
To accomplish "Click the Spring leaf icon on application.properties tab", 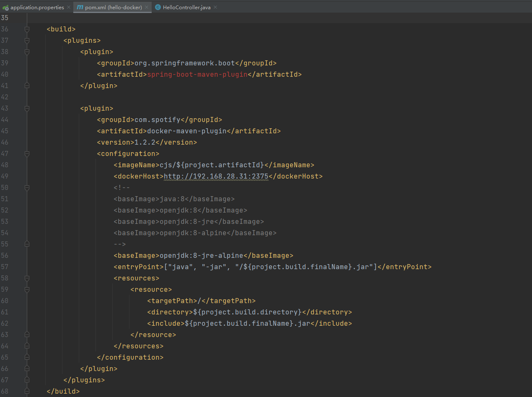I will click(x=6, y=8).
